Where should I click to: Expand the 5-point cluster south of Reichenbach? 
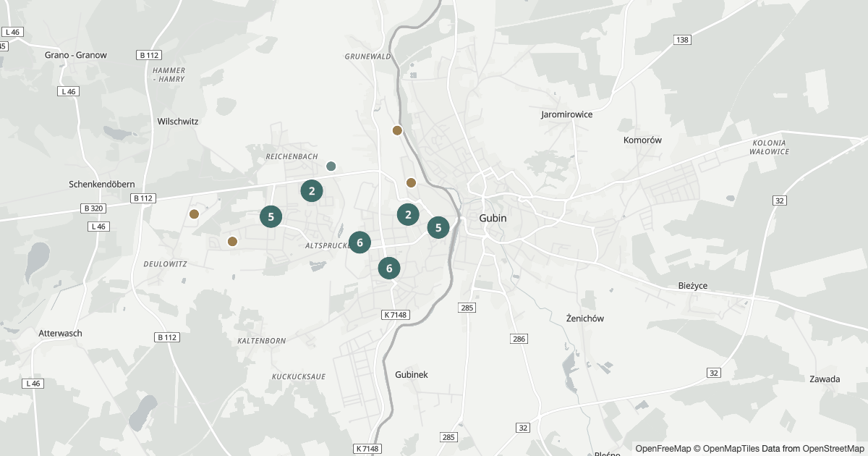271,216
